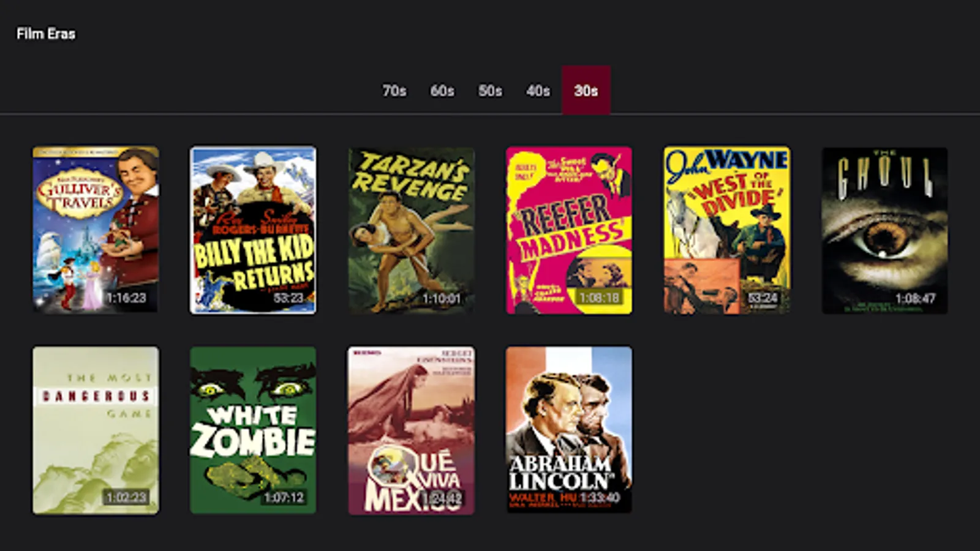Open the Que Viva Mexico poster

(x=411, y=430)
